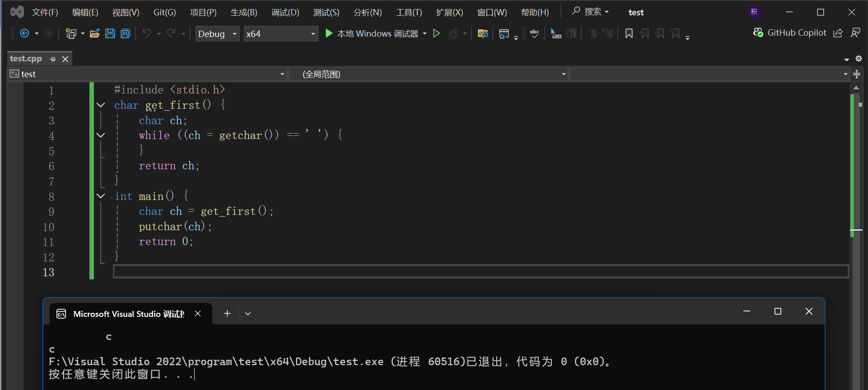Click the Uncomment selected lines icon

608,33
